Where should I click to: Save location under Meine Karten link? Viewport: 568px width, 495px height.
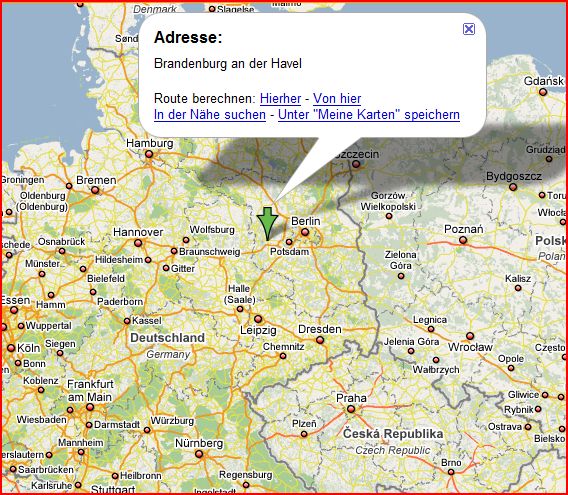click(369, 115)
